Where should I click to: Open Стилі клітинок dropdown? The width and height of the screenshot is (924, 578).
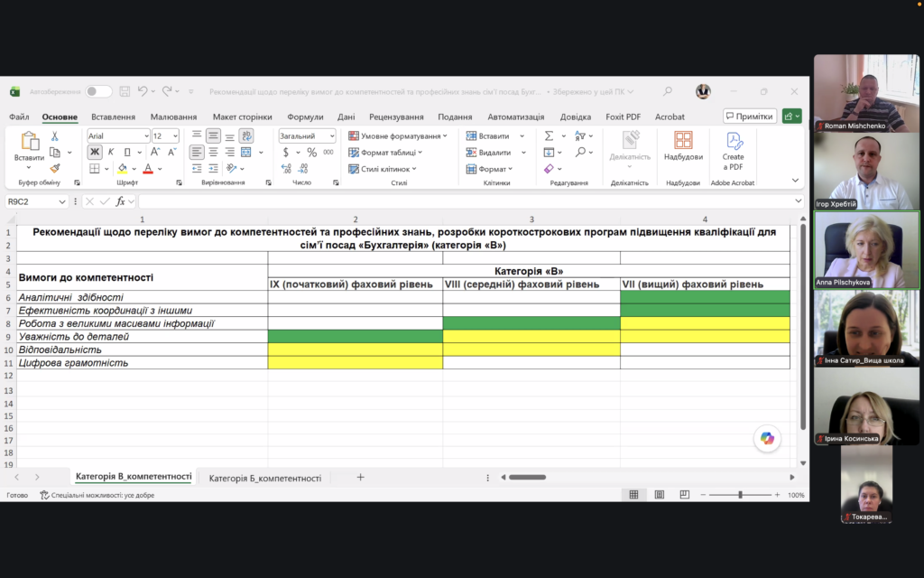pos(383,169)
